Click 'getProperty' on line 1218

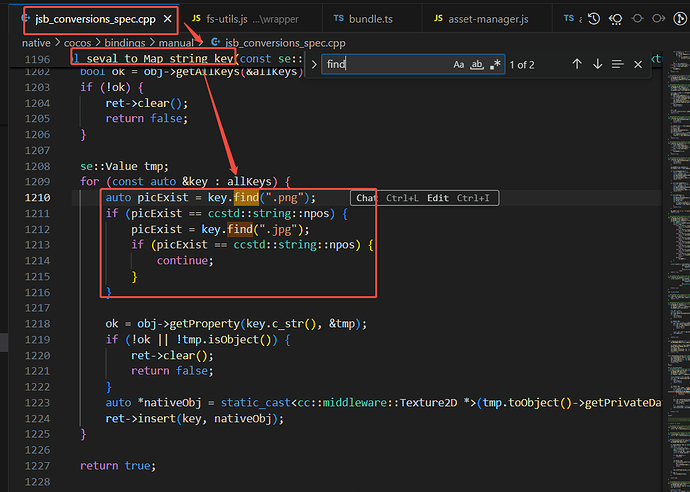click(x=205, y=324)
